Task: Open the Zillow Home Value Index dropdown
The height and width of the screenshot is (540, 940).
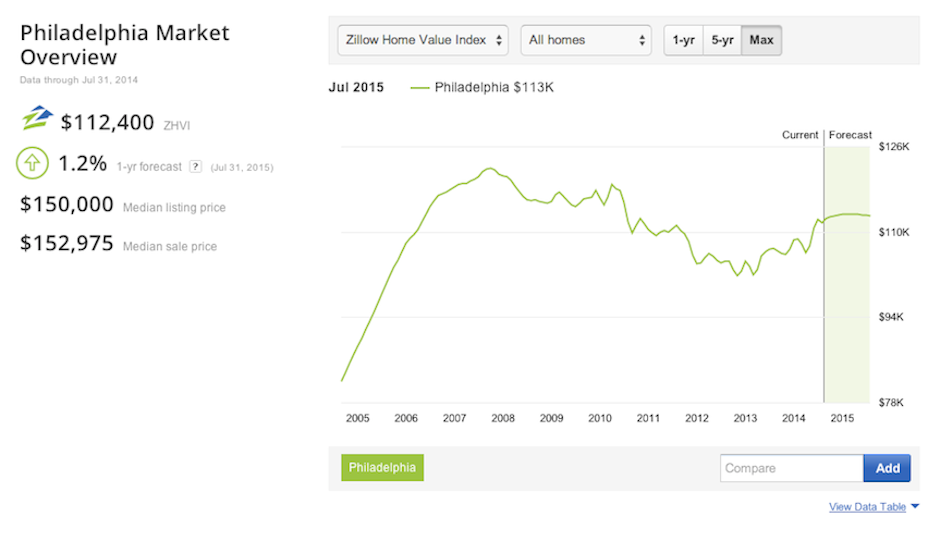Action: (423, 40)
